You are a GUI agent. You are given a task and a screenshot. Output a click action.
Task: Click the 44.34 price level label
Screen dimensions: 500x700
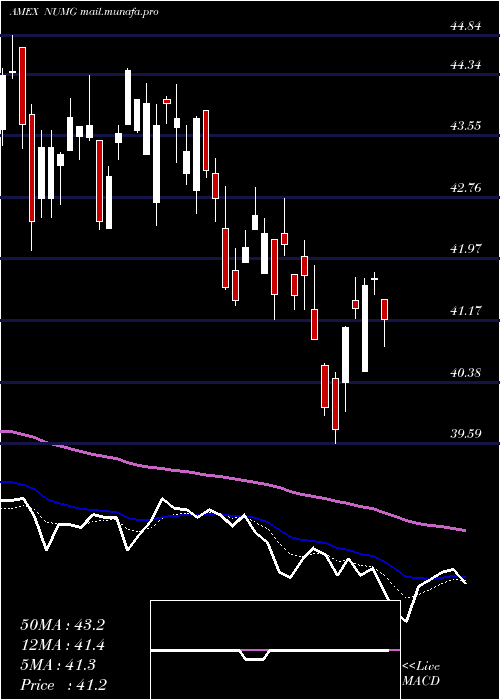click(x=466, y=65)
